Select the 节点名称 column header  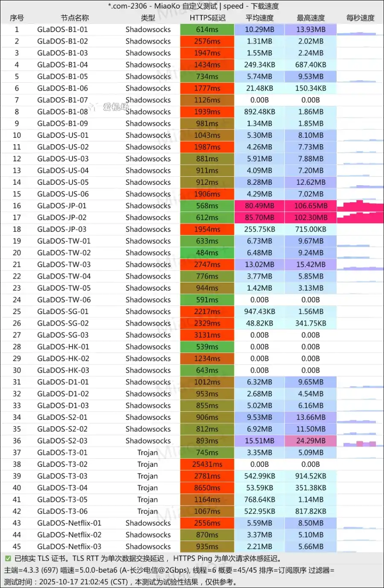75,18
